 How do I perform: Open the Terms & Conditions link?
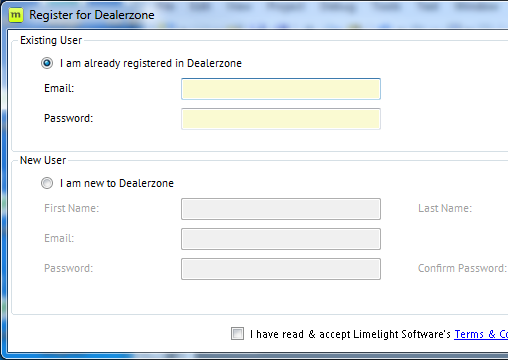[481, 334]
